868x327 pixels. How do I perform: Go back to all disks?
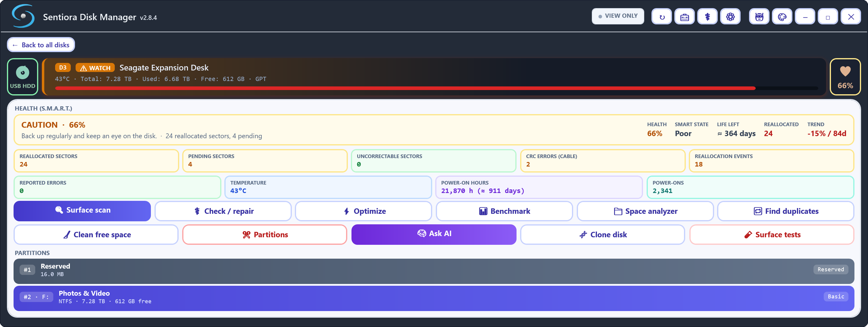(x=41, y=45)
